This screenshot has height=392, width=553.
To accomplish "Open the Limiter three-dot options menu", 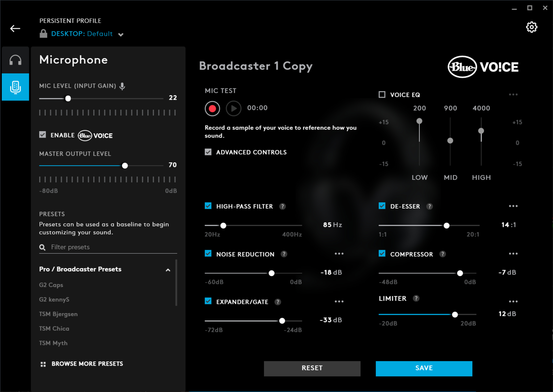I will point(513,302).
